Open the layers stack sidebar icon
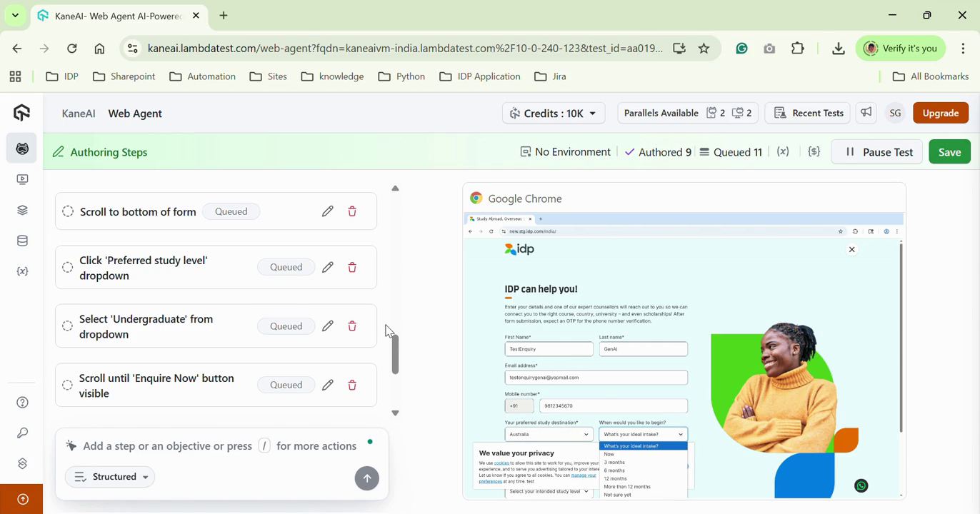980x514 pixels. pos(23,210)
